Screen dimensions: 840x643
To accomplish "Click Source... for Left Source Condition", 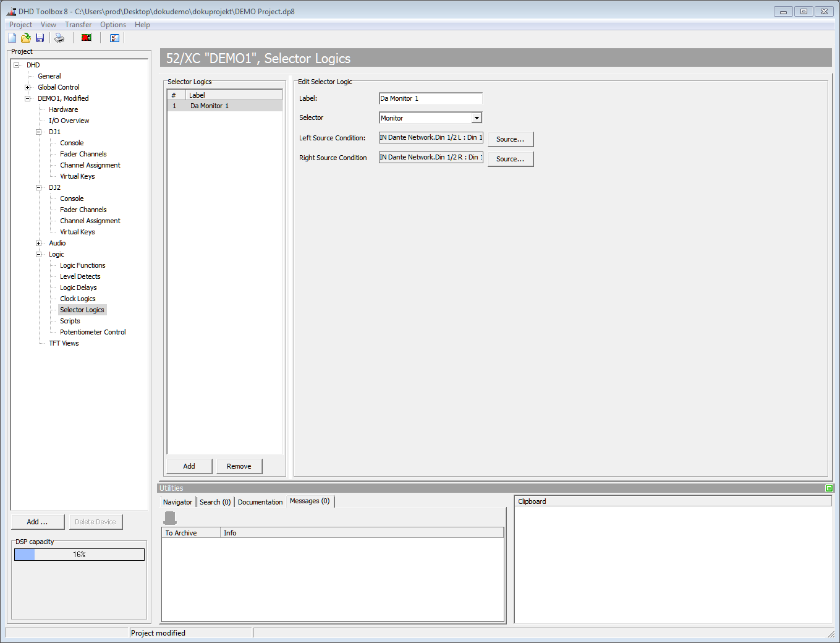I will tap(510, 139).
